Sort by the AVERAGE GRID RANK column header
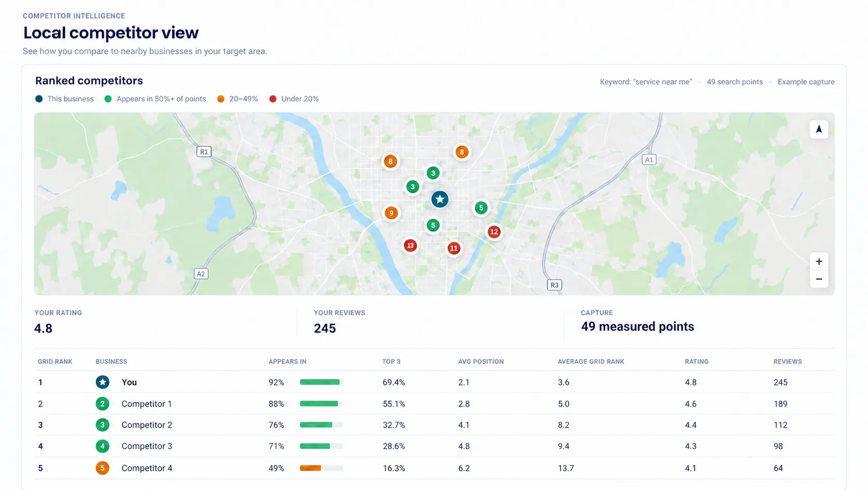868x490 pixels. 591,362
